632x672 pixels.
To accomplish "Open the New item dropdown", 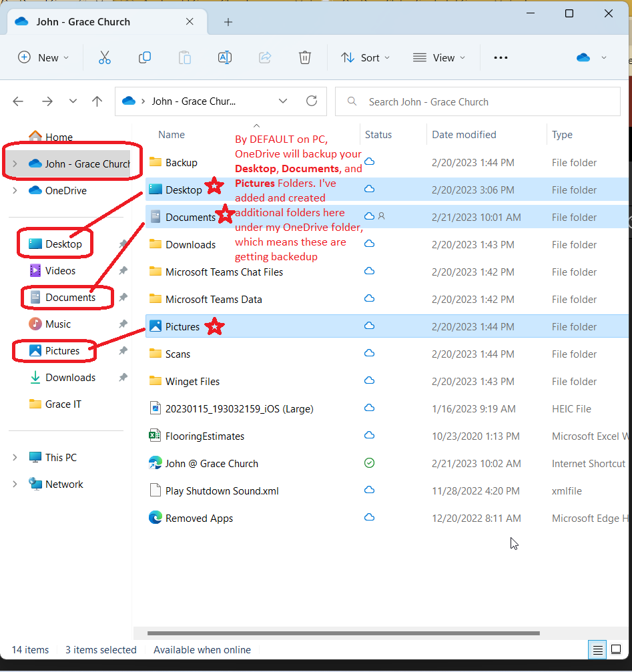I will 43,57.
